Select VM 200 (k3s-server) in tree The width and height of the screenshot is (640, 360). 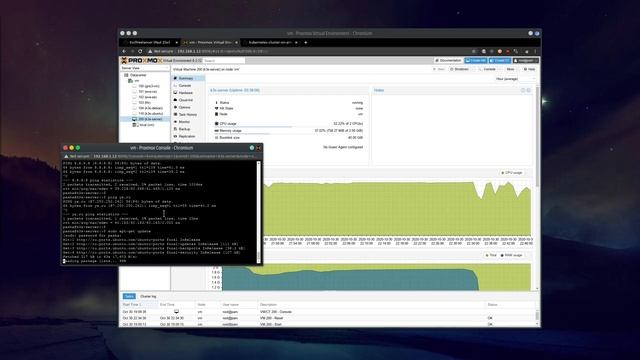pos(150,119)
